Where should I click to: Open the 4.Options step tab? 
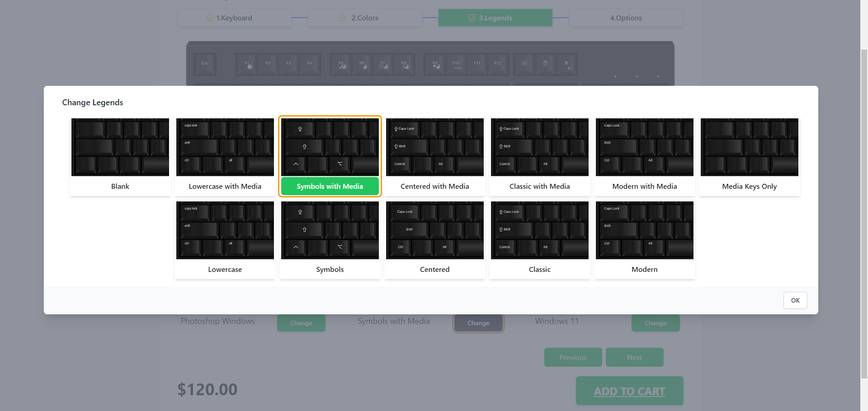626,18
